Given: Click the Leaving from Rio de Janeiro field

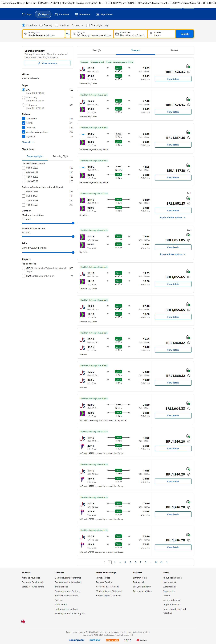Looking at the screenshot, I should click(x=43, y=34).
